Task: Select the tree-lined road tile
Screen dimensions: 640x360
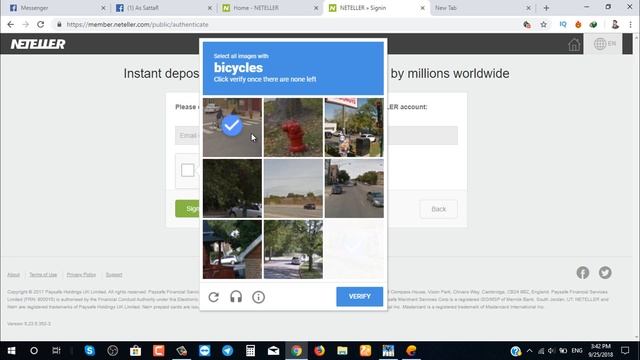Action: tap(293, 249)
